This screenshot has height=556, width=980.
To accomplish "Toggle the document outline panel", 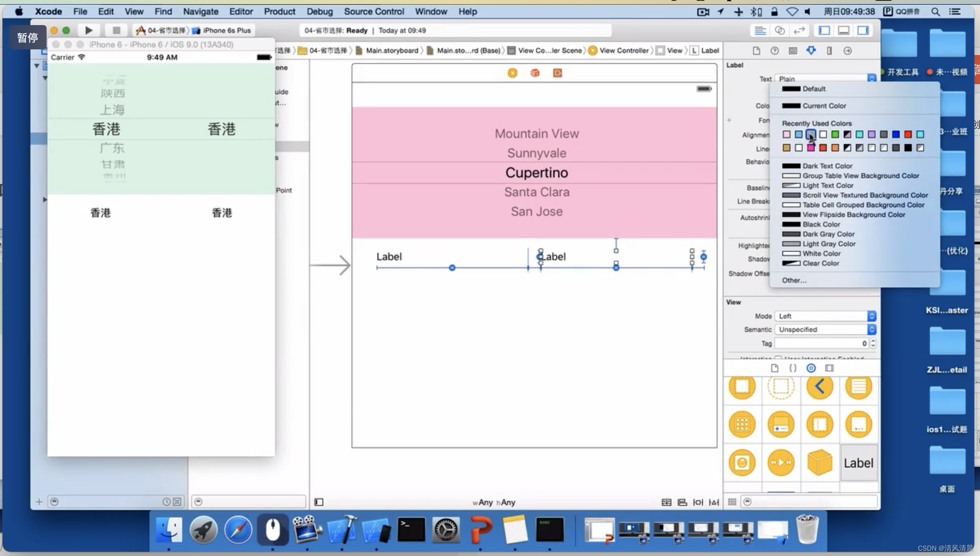I will click(319, 502).
